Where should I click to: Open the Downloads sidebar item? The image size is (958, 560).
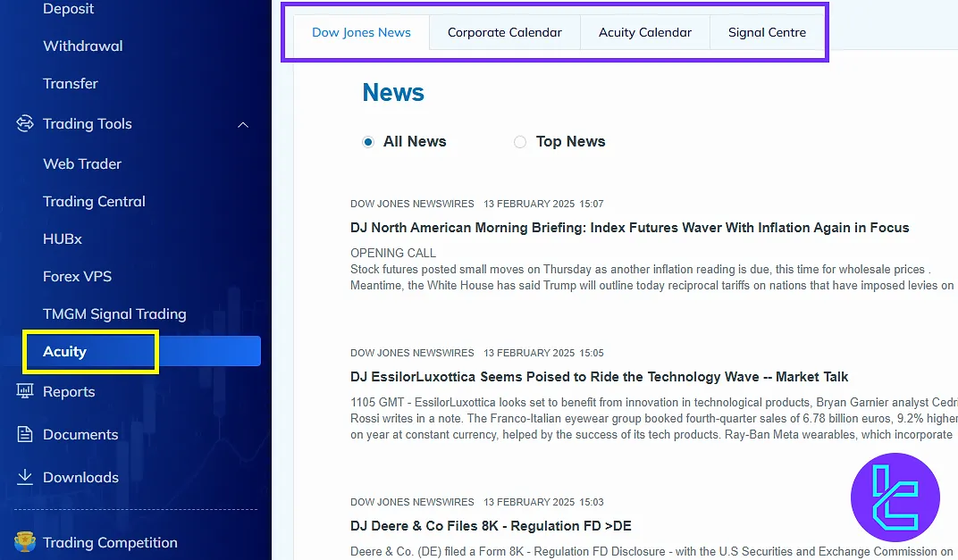click(x=80, y=477)
